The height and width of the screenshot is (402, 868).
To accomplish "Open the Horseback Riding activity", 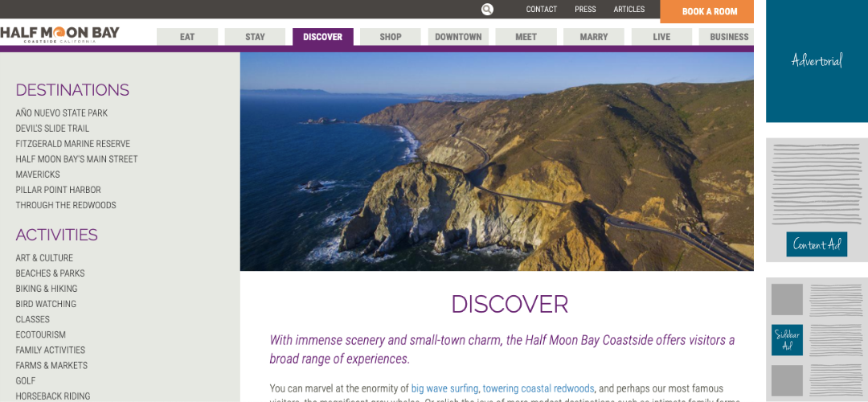I will pos(52,396).
